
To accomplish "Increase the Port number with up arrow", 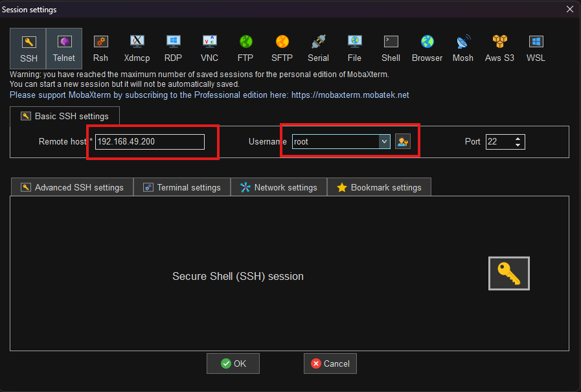I will pos(518,139).
